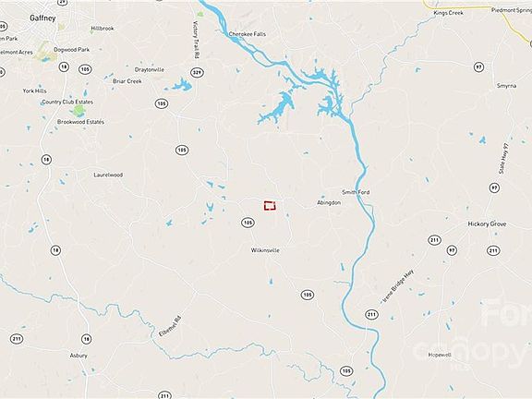532x399 pixels.
Task: Select the Hickory Grove town label
Action: tap(487, 224)
